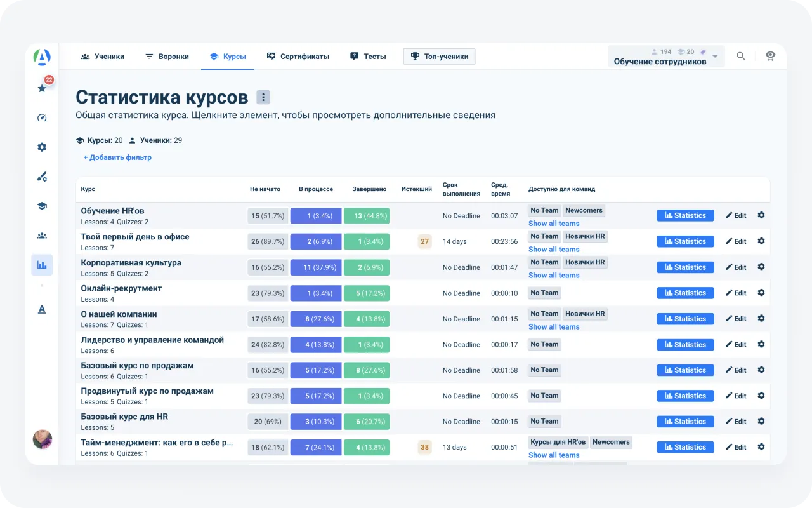Click the green Завершено bar for Обучение HR'ов
The height and width of the screenshot is (508, 812).
pyautogui.click(x=367, y=216)
